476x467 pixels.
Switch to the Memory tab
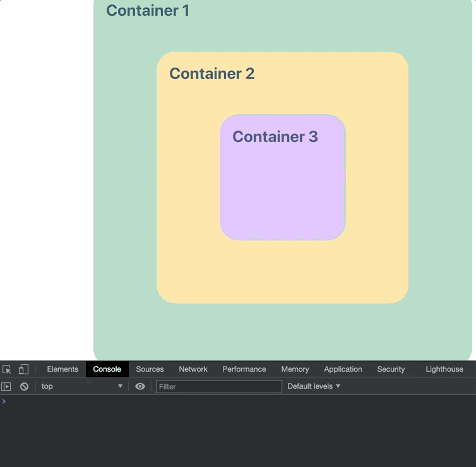(x=295, y=369)
